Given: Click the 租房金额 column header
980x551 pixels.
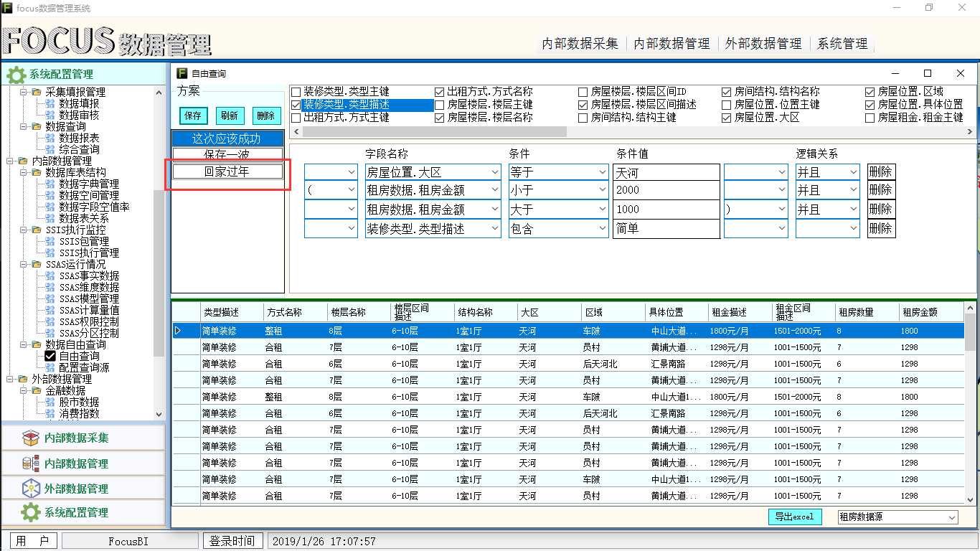Looking at the screenshot, I should 930,312.
